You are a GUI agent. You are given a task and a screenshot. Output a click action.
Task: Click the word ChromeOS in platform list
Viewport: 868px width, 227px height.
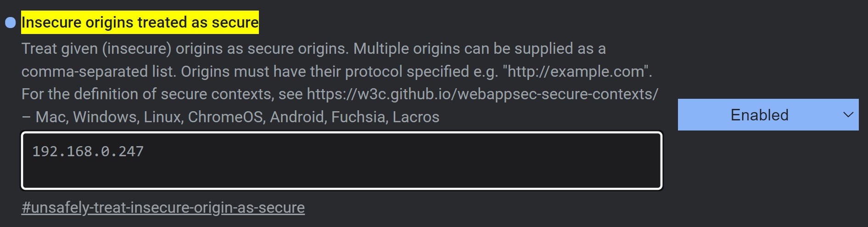225,117
